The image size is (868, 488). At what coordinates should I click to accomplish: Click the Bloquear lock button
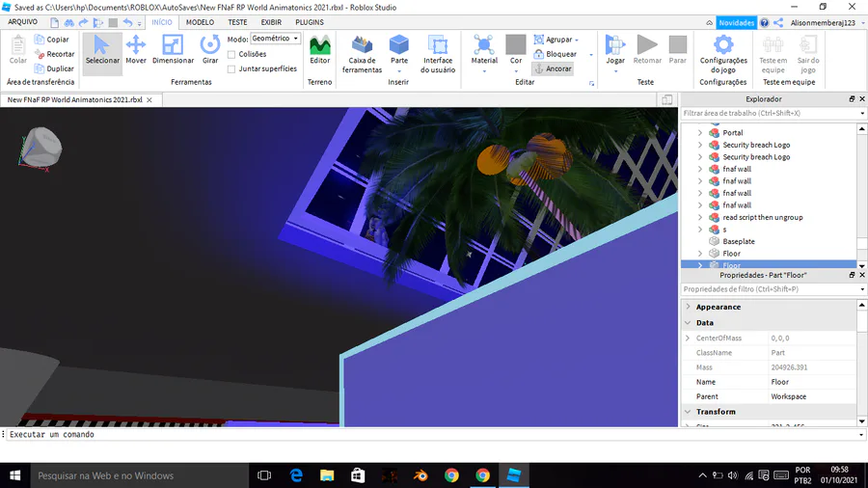556,54
